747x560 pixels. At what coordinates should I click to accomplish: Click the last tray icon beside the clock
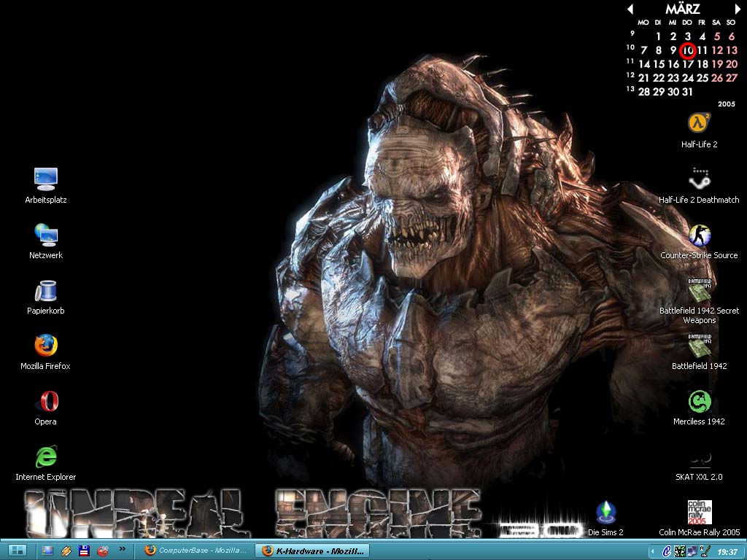(705, 551)
